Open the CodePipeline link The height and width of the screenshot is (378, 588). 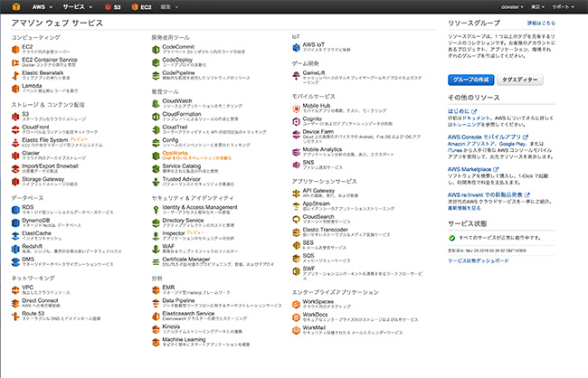[178, 72]
